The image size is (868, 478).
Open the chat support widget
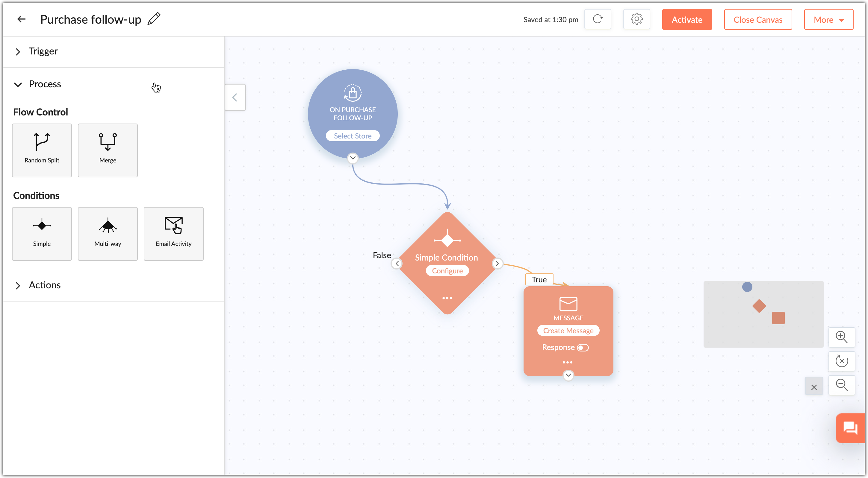coord(850,428)
